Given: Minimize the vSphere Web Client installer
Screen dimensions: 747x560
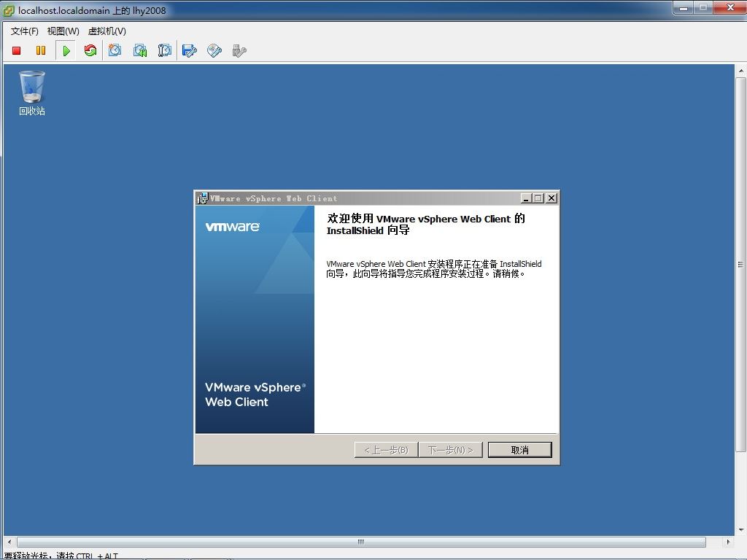Looking at the screenshot, I should pos(526,198).
